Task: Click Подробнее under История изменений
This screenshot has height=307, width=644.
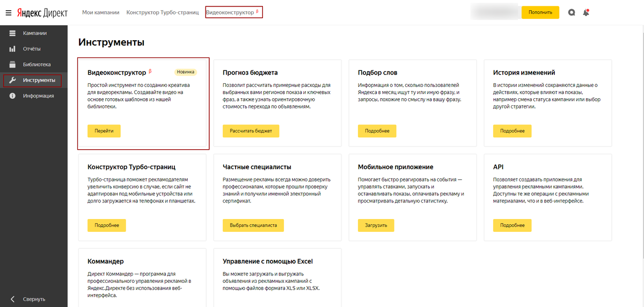Action: pyautogui.click(x=513, y=131)
